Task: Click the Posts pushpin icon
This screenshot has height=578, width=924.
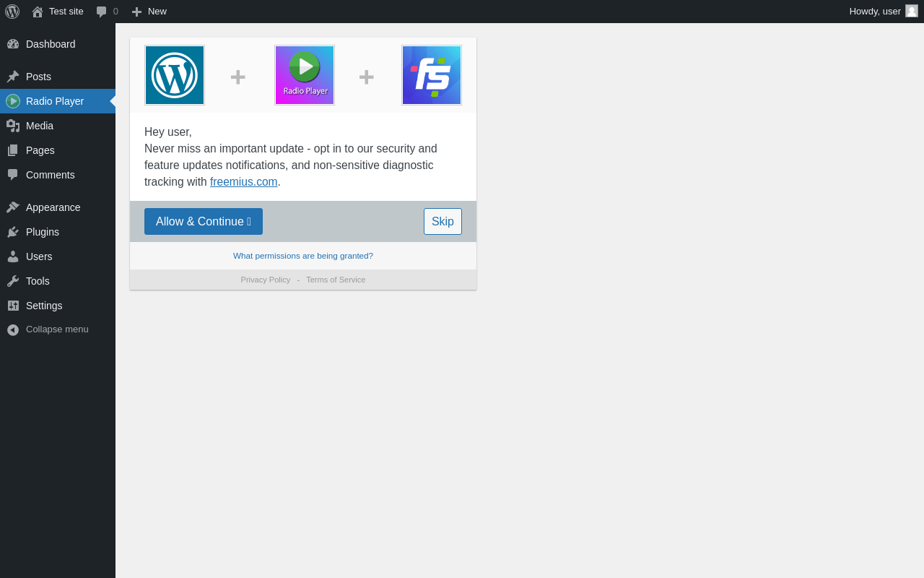Action: (x=13, y=77)
